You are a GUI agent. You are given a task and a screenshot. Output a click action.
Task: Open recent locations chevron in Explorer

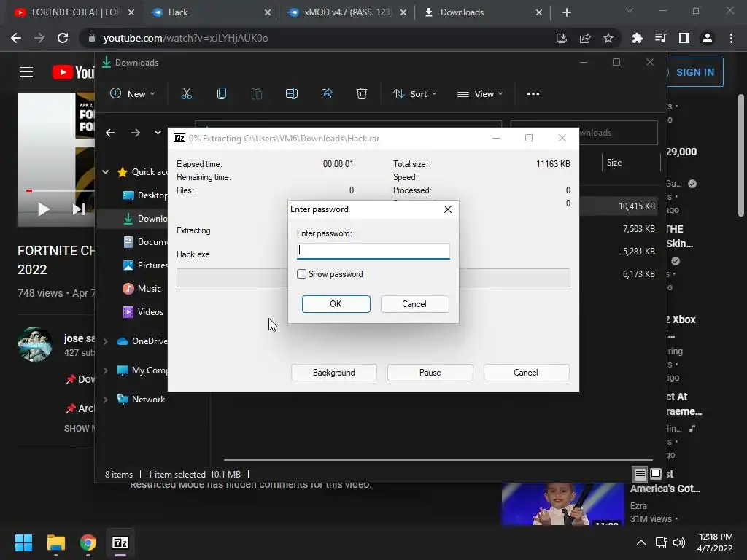point(158,133)
